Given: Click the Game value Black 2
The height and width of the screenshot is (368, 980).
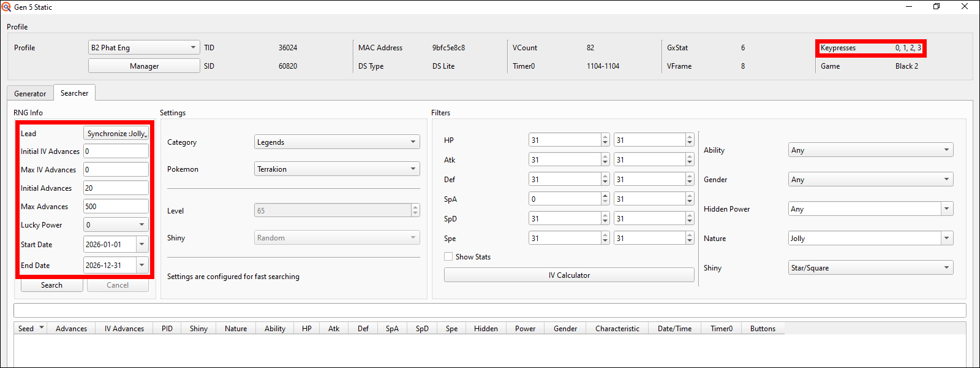Looking at the screenshot, I should (x=907, y=66).
